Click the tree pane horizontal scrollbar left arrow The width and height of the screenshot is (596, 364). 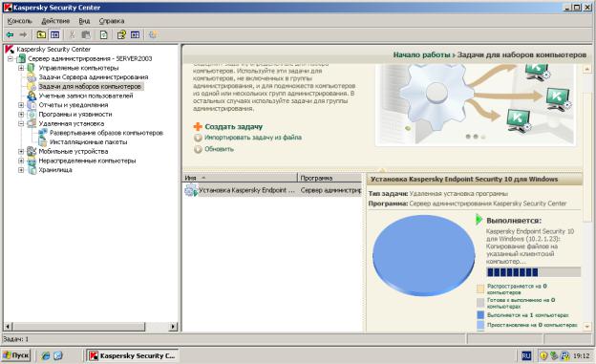coord(8,327)
